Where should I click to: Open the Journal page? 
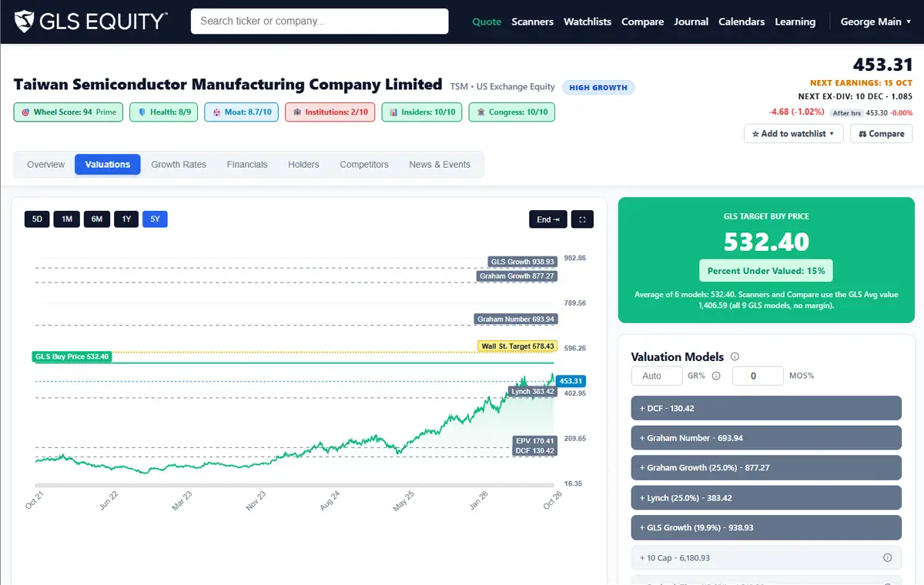691,22
